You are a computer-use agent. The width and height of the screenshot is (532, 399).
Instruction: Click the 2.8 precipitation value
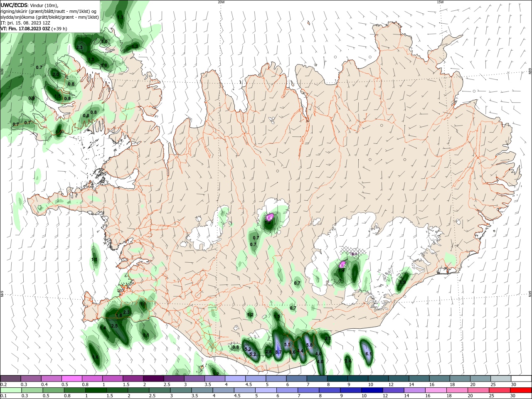pyautogui.click(x=268, y=352)
